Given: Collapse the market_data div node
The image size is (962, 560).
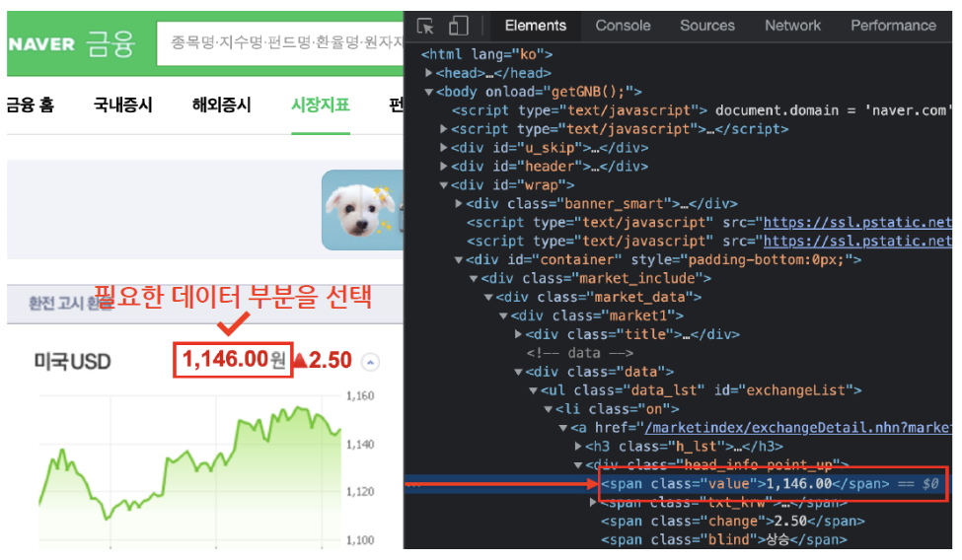Looking at the screenshot, I should point(488,298).
